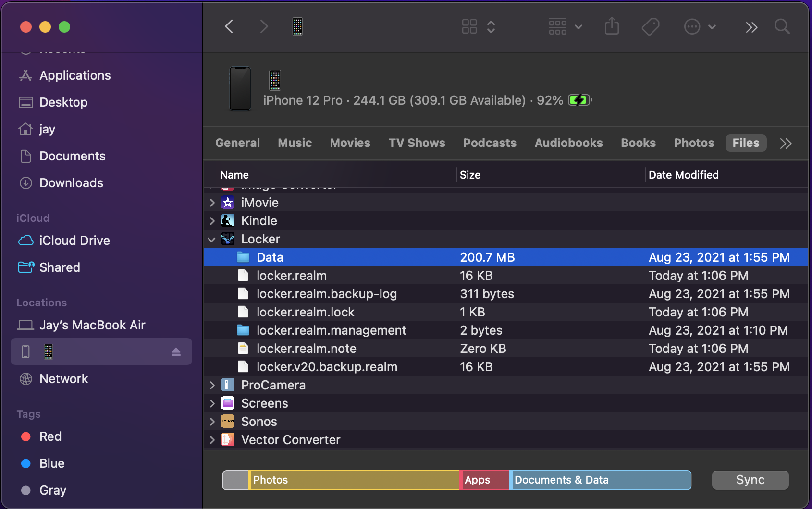812x509 pixels.
Task: Select the locker.realm.lock file
Action: coord(506,312)
